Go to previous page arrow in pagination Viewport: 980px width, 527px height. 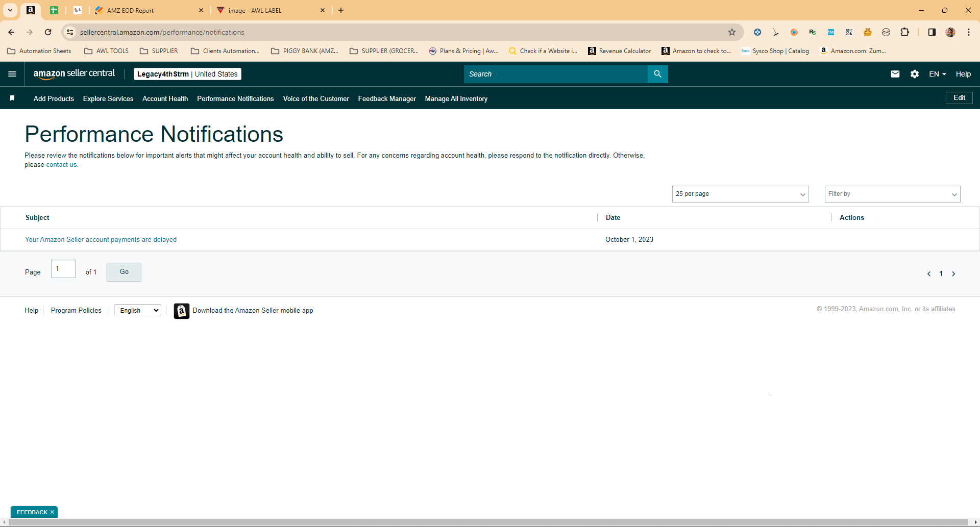(x=929, y=274)
